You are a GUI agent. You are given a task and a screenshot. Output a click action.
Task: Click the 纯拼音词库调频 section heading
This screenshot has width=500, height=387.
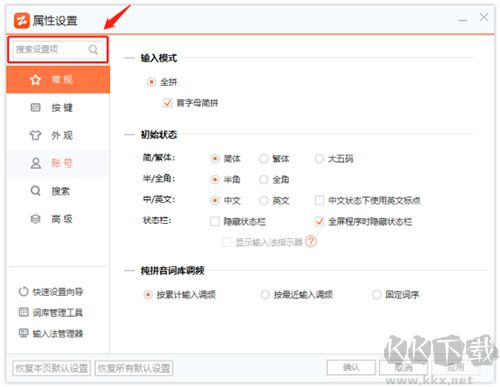(172, 270)
